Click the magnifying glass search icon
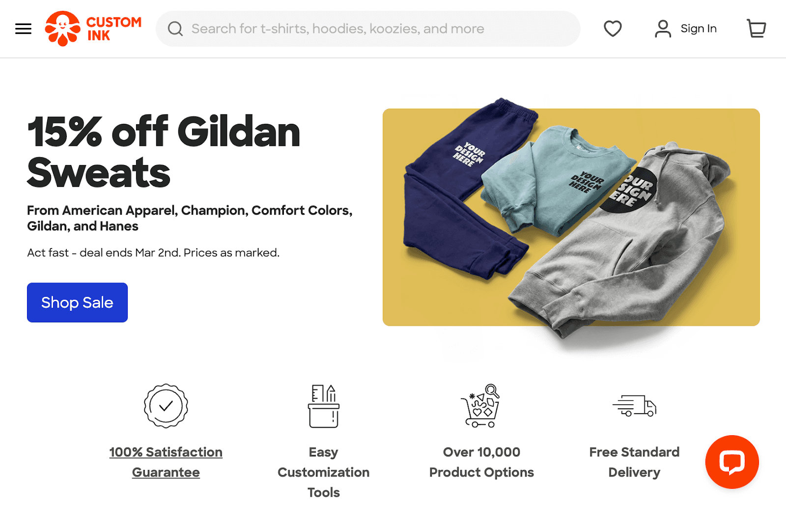 (x=175, y=28)
